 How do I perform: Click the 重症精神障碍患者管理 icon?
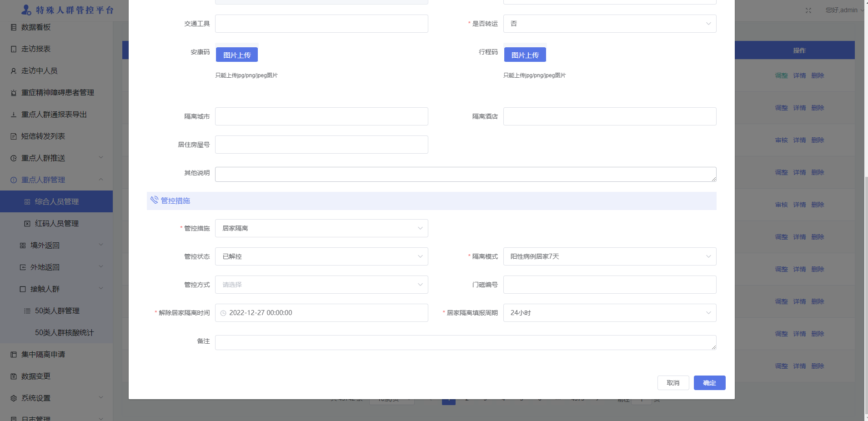tap(14, 93)
